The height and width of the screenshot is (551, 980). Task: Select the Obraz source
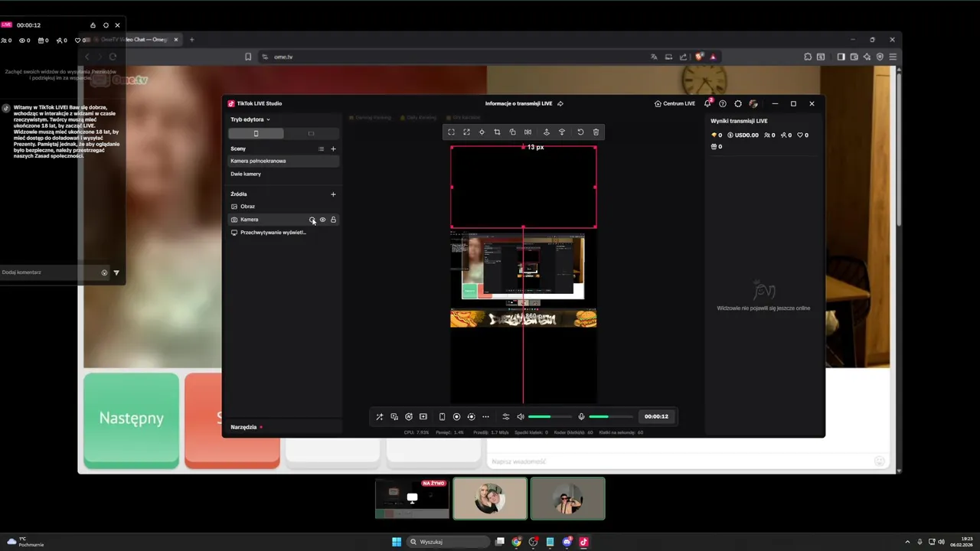point(283,207)
